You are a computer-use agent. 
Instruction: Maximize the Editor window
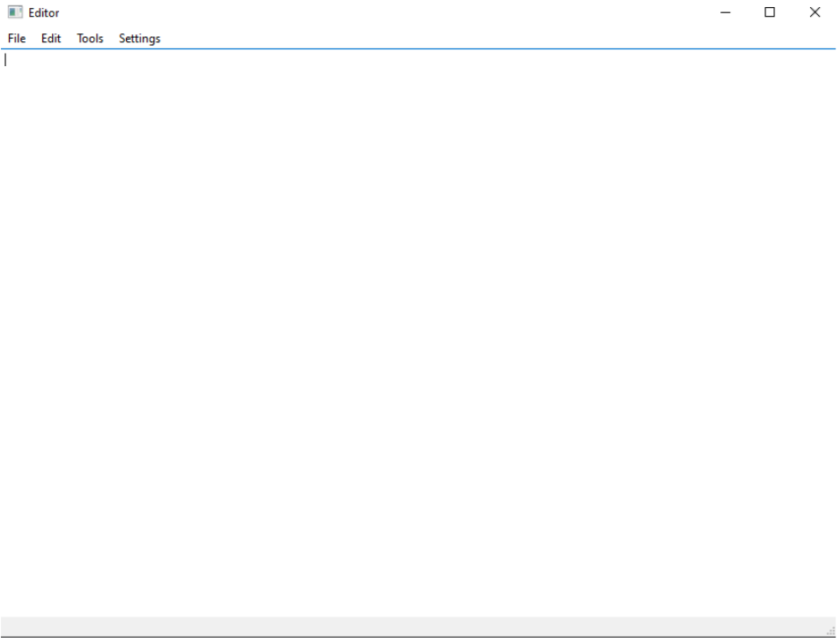[x=770, y=12]
